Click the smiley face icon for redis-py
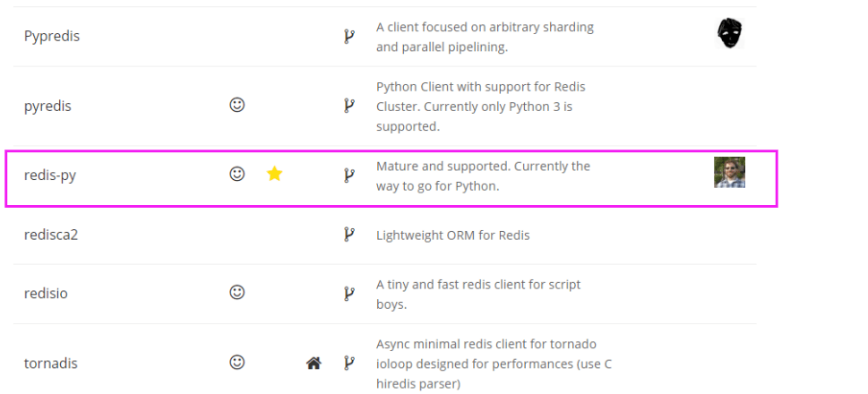This screenshot has width=868, height=394. (x=236, y=174)
